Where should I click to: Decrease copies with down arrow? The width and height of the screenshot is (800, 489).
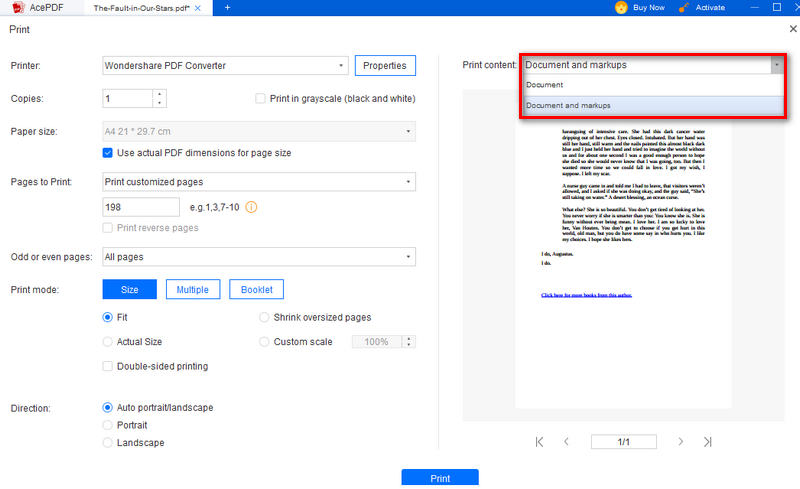tap(160, 103)
